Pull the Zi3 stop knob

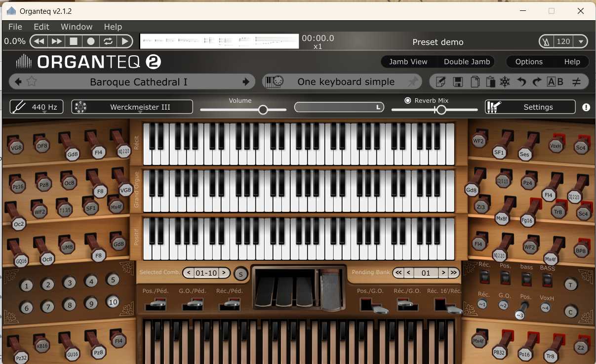tap(481, 207)
